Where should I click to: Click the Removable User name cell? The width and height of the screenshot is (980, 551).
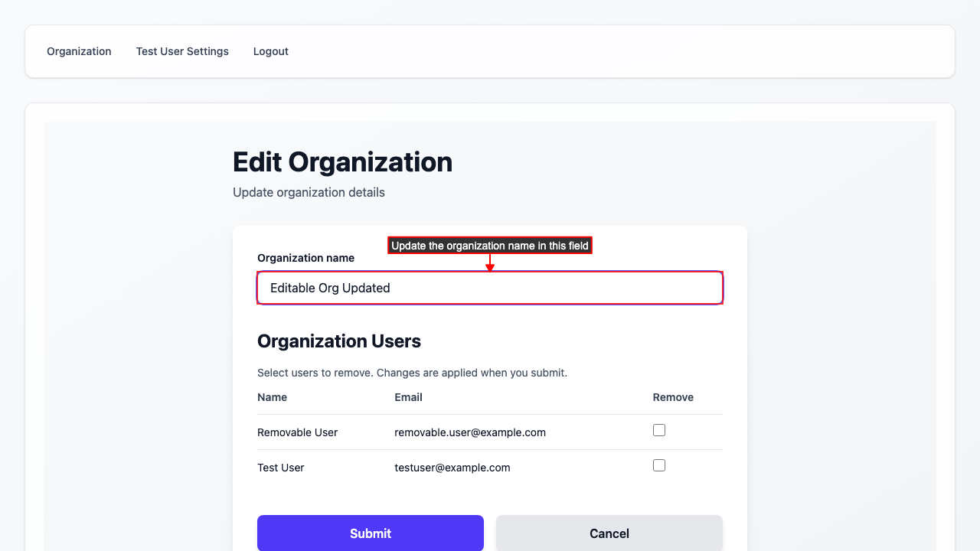click(x=297, y=432)
